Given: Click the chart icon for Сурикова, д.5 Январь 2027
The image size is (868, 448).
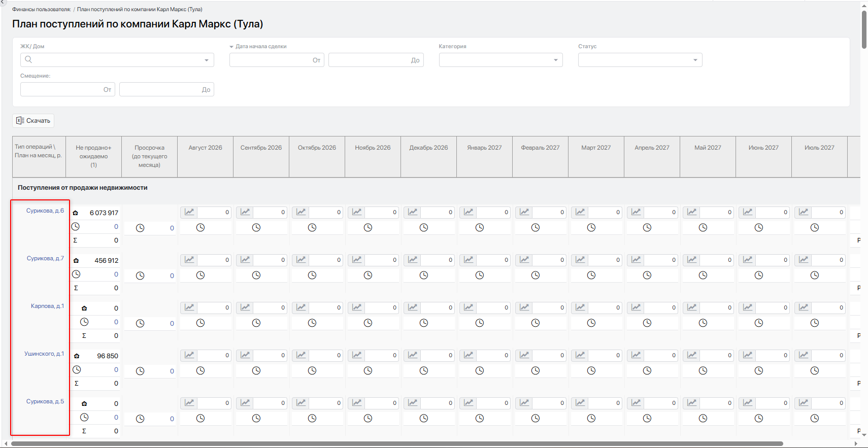Looking at the screenshot, I should [x=469, y=403].
